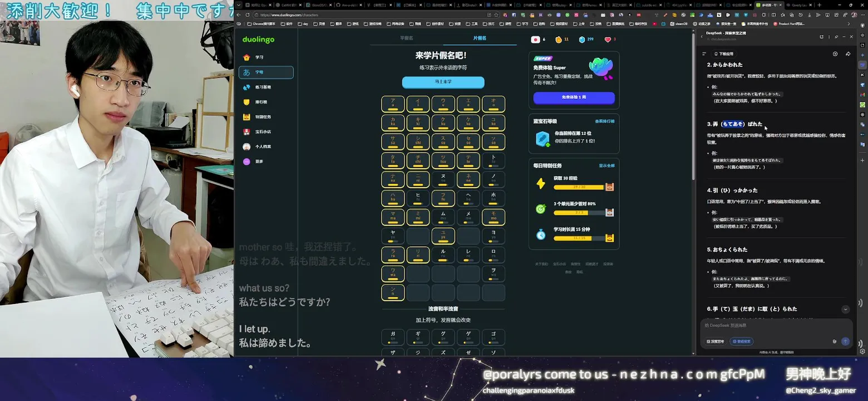Open a new browser tab with plus
The image size is (868, 401).
click(x=819, y=4)
